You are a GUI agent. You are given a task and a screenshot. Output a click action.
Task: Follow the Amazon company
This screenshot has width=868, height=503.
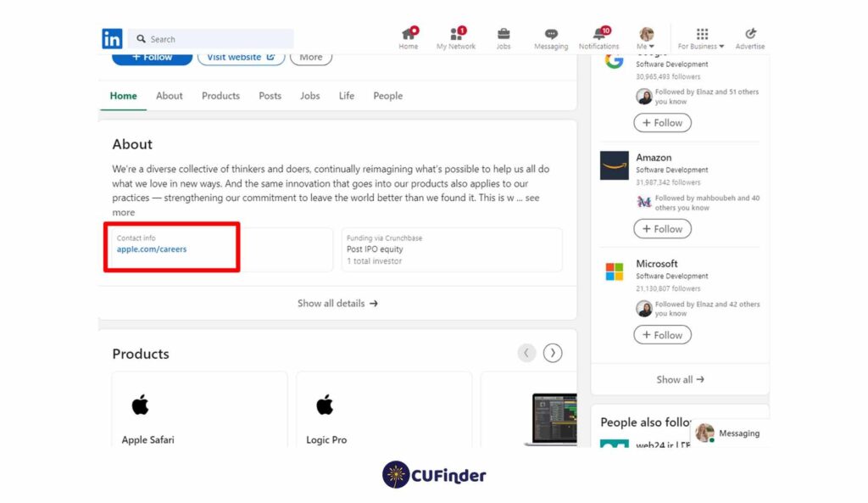[x=662, y=229]
